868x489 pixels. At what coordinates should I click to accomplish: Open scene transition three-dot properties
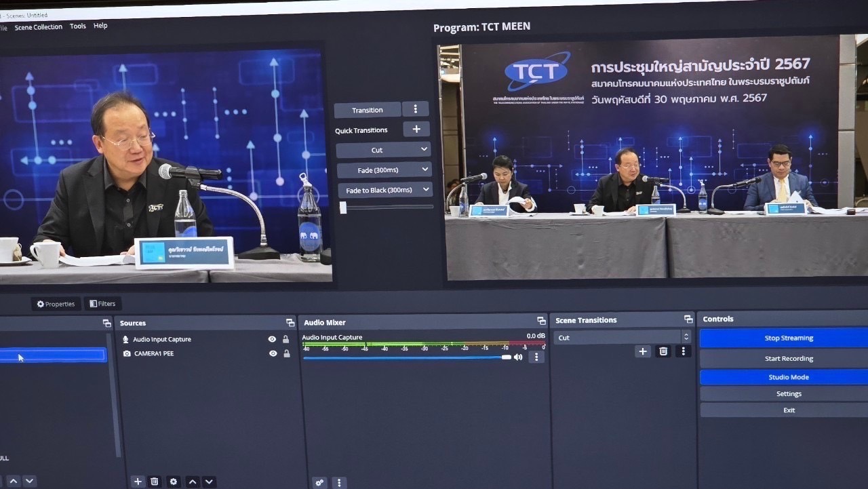pos(683,351)
